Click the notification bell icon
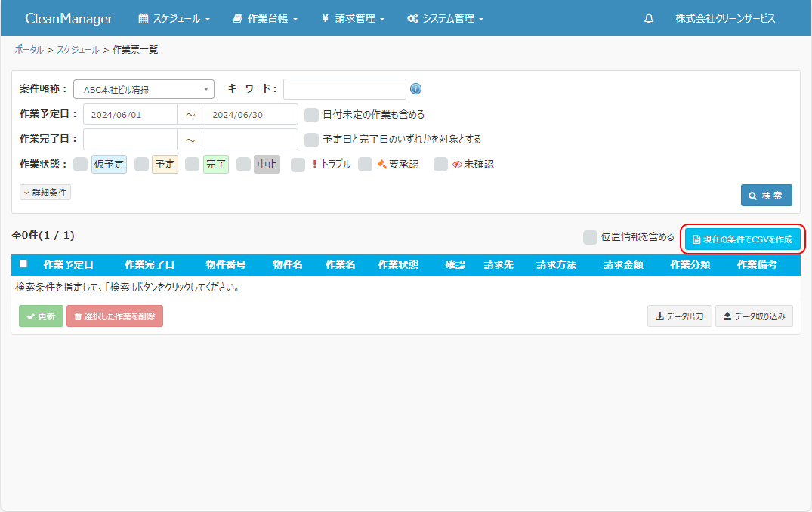The width and height of the screenshot is (812, 512). [649, 19]
